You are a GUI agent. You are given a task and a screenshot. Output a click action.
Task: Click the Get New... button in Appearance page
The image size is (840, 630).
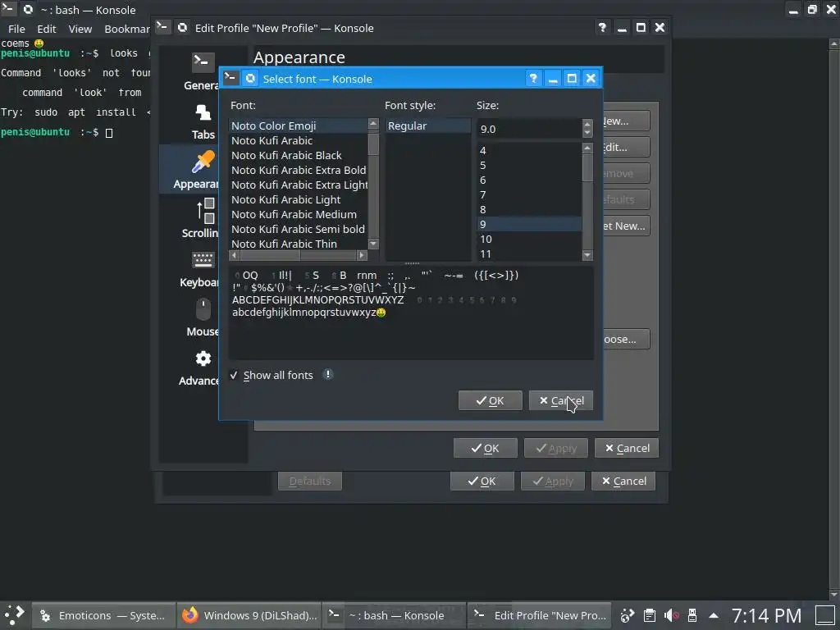[x=626, y=226]
